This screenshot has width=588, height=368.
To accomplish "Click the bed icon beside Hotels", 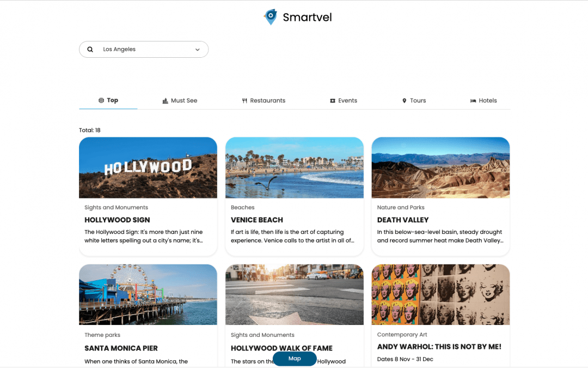I will coord(473,101).
